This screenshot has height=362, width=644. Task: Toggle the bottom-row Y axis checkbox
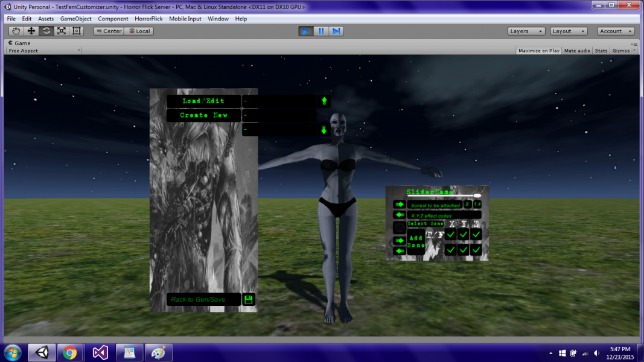click(x=464, y=249)
